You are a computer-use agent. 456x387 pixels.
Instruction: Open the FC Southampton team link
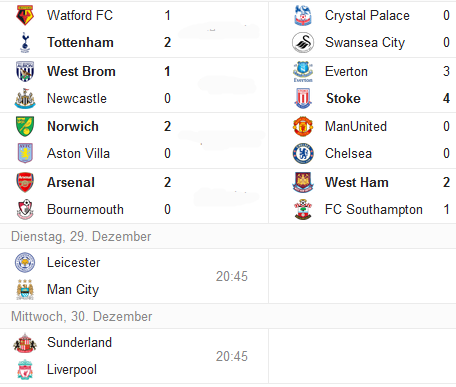374,209
